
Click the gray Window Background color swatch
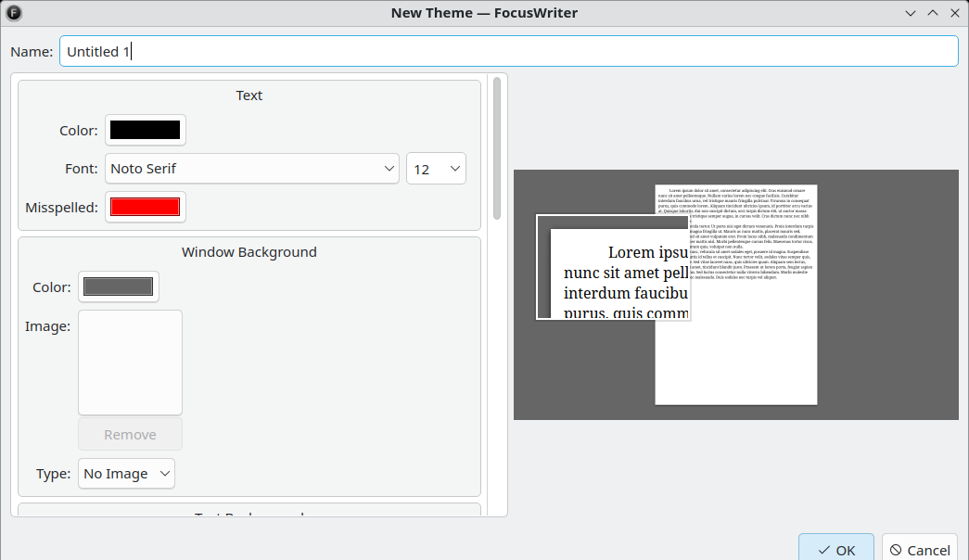(x=118, y=286)
